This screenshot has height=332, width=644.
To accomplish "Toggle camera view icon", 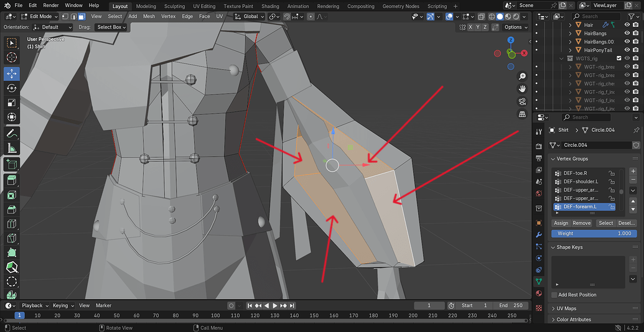I will pyautogui.click(x=523, y=101).
